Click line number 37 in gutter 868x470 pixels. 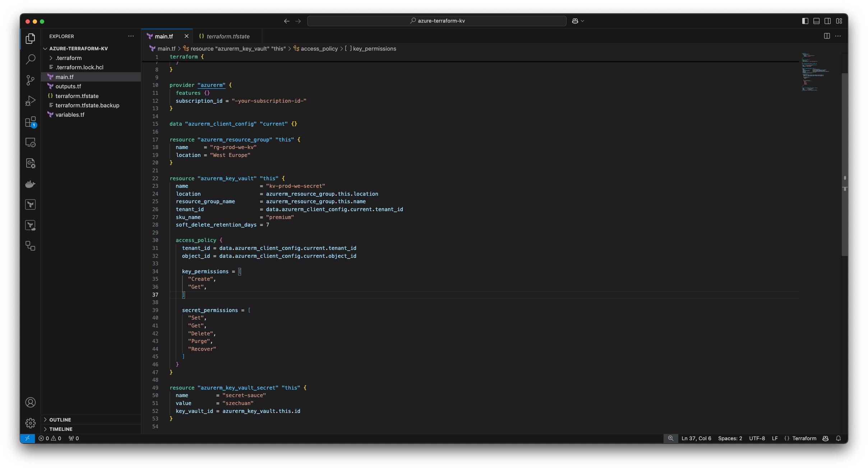pos(155,295)
